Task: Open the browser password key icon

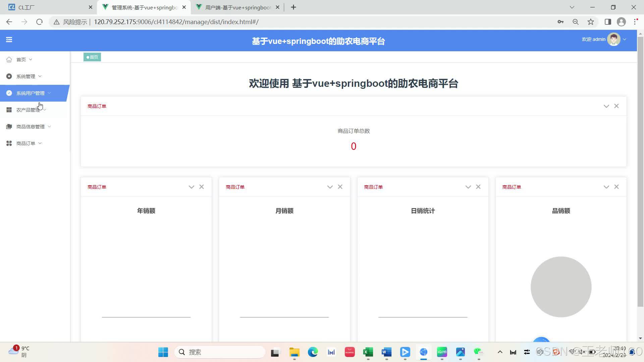Action: (560, 22)
